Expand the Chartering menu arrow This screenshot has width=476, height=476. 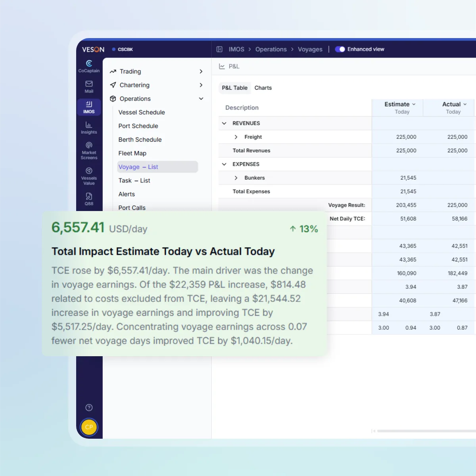click(x=201, y=85)
